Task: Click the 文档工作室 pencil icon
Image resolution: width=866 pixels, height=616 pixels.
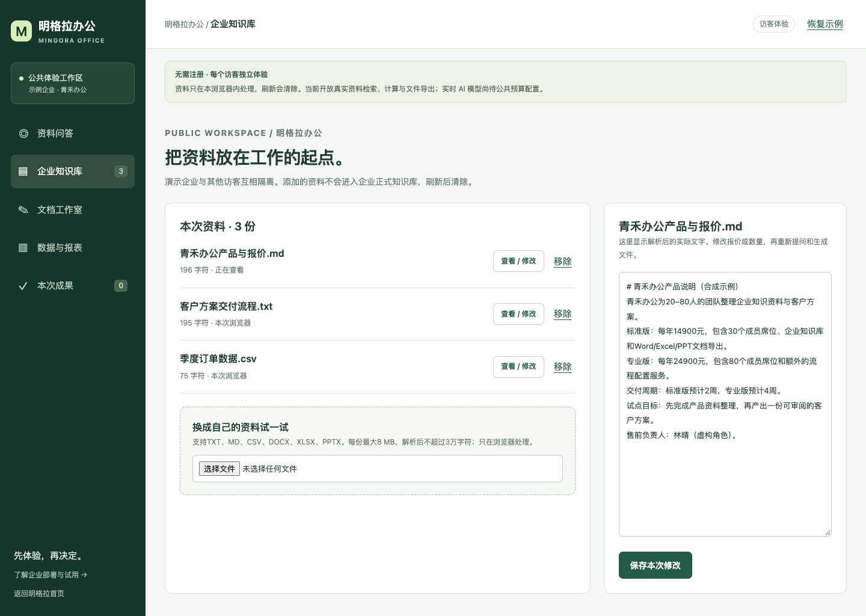Action: tap(23, 210)
